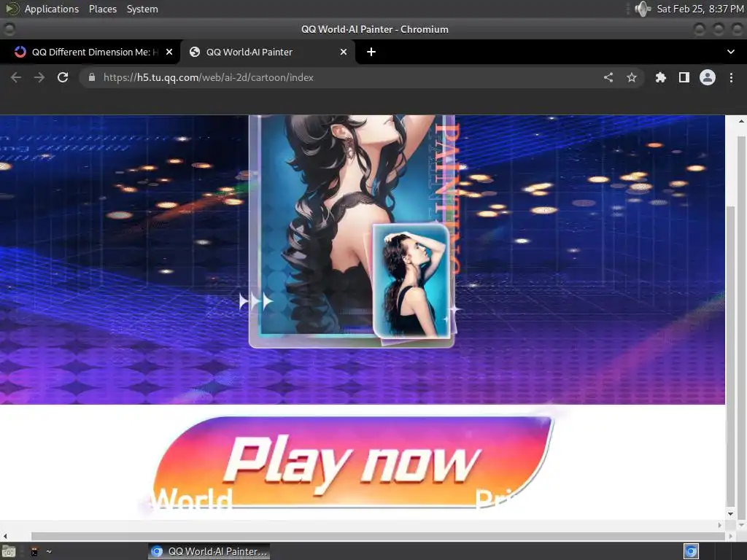The height and width of the screenshot is (560, 747).
Task: Share this page using the share icon
Action: click(x=608, y=77)
